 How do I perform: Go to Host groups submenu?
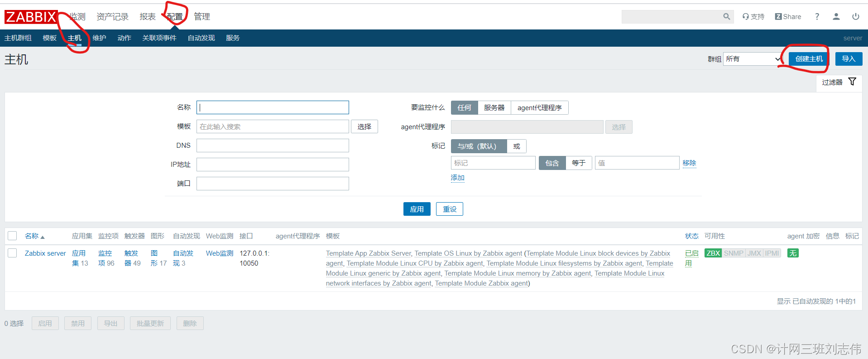point(18,38)
